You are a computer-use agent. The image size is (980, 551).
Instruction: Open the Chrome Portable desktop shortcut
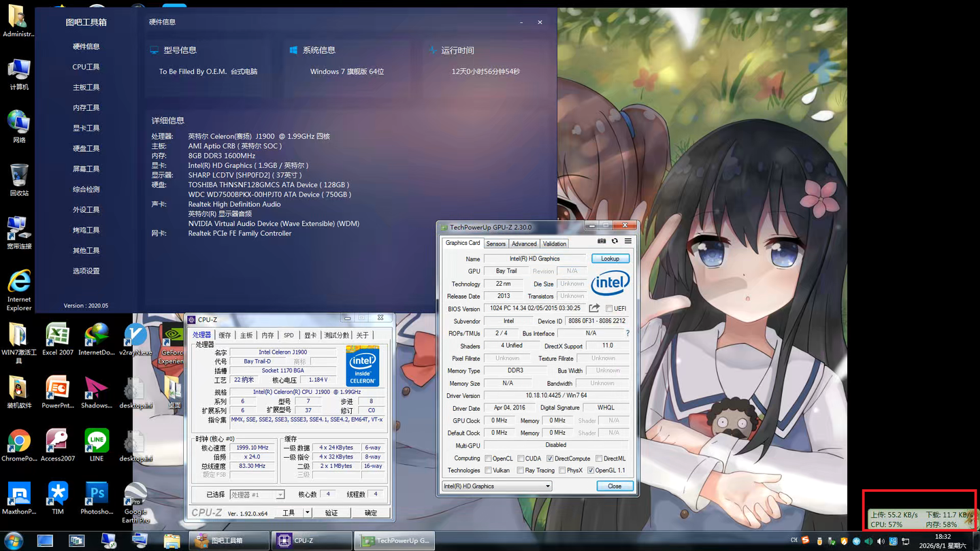point(19,446)
